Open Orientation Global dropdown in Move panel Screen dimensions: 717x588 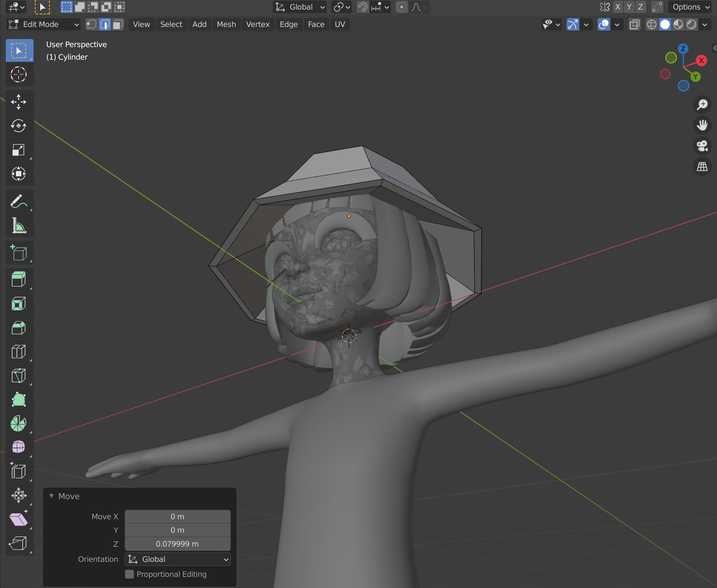pyautogui.click(x=178, y=559)
